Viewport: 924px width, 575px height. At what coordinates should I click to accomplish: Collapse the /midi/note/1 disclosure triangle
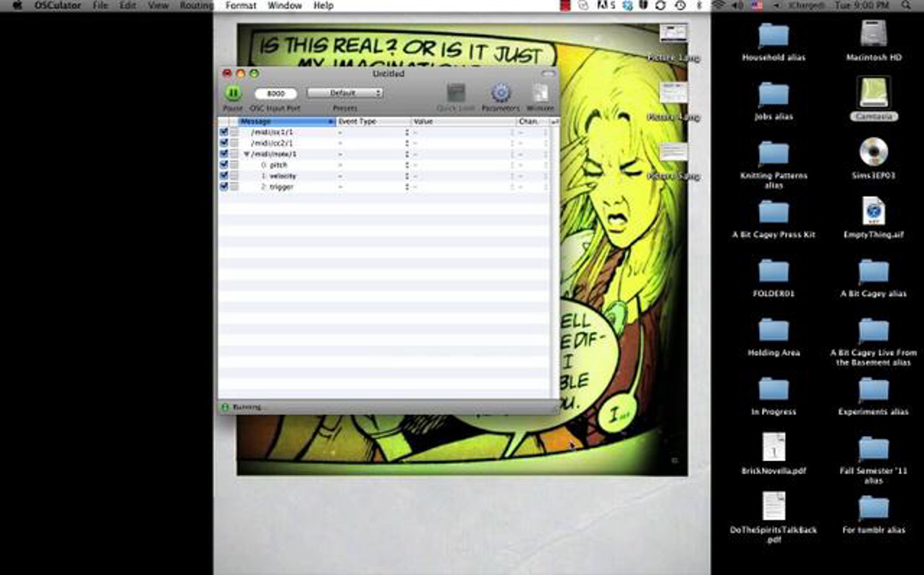point(247,154)
